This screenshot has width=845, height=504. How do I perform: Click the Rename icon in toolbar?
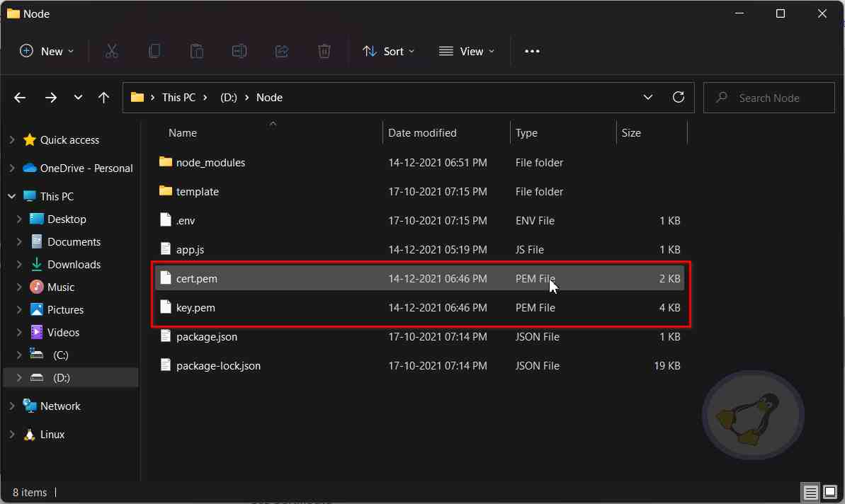[239, 51]
